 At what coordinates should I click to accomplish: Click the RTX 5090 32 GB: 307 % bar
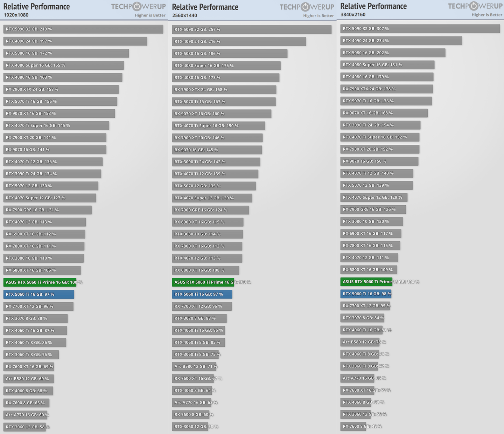coord(420,29)
